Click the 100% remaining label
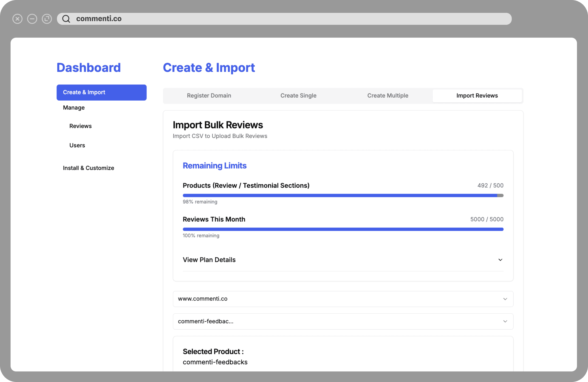This screenshot has width=588, height=382. (x=201, y=236)
